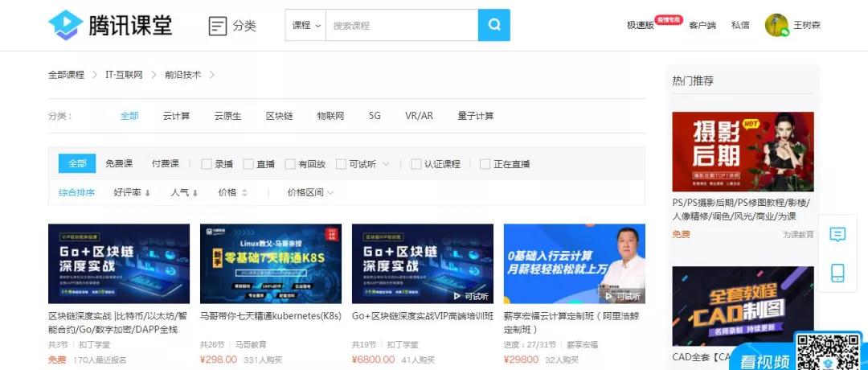
Task: Click the mobile phone icon on right sidebar
Action: point(837,273)
